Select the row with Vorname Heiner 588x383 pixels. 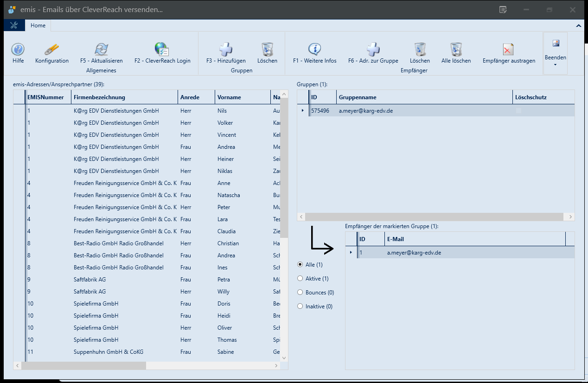(x=147, y=159)
